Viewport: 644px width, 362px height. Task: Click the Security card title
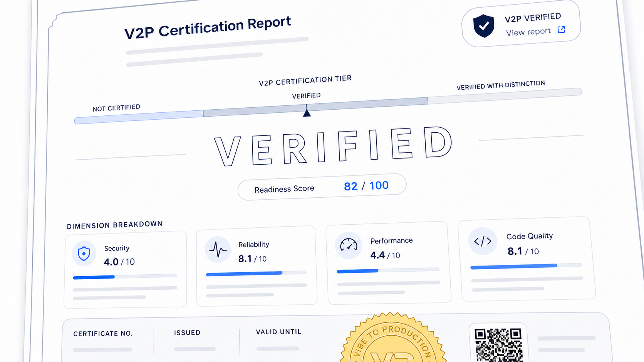tap(117, 248)
